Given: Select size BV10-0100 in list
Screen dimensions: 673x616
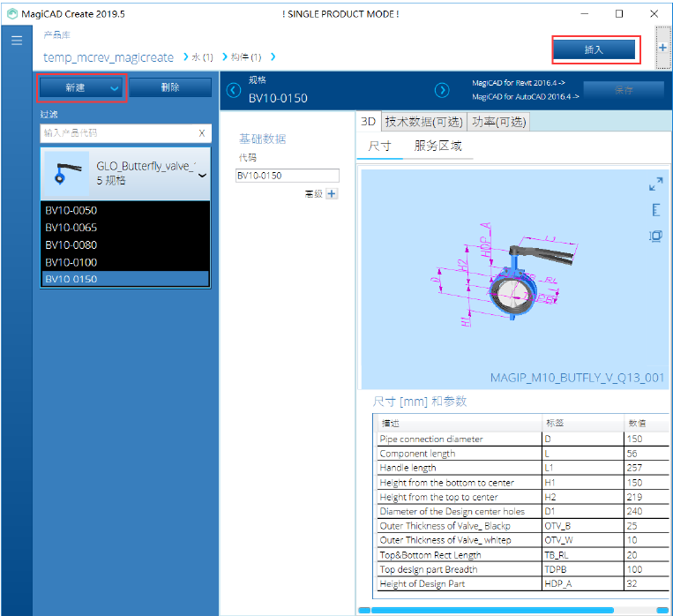Looking at the screenshot, I should coord(125,262).
